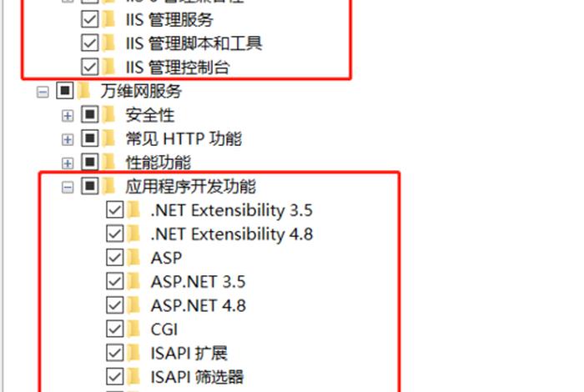Uncheck .NET Extensibility 3.5 checkbox
The width and height of the screenshot is (584, 392).
pyautogui.click(x=115, y=210)
